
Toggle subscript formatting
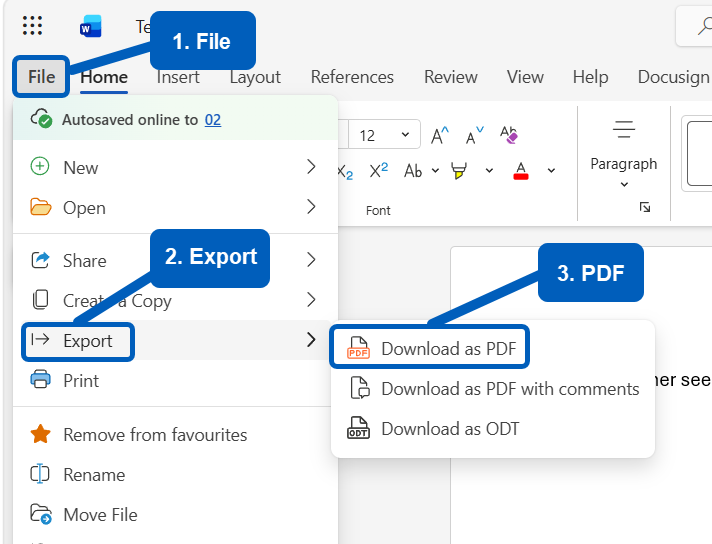(x=345, y=172)
